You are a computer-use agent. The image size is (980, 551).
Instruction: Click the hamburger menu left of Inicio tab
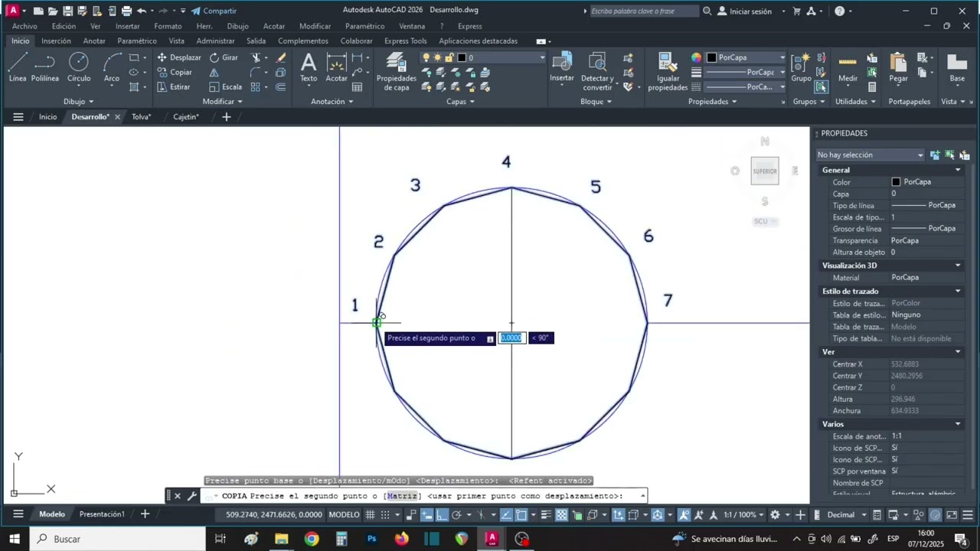[18, 117]
